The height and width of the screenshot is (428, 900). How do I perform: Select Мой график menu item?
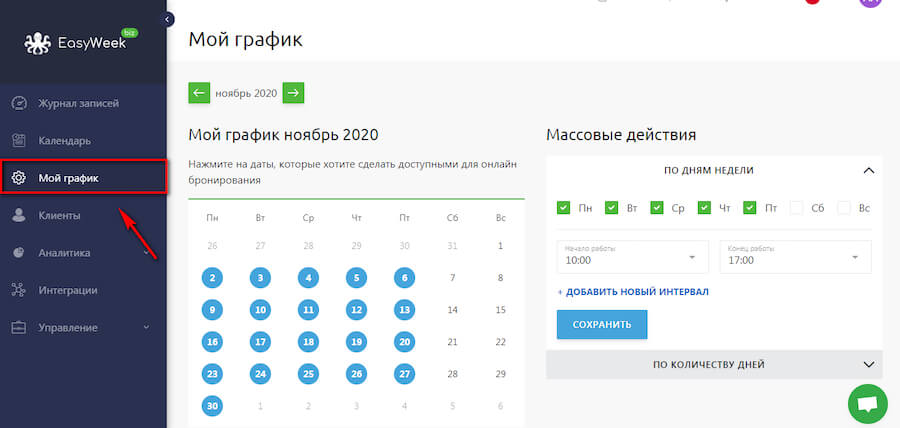[x=68, y=178]
